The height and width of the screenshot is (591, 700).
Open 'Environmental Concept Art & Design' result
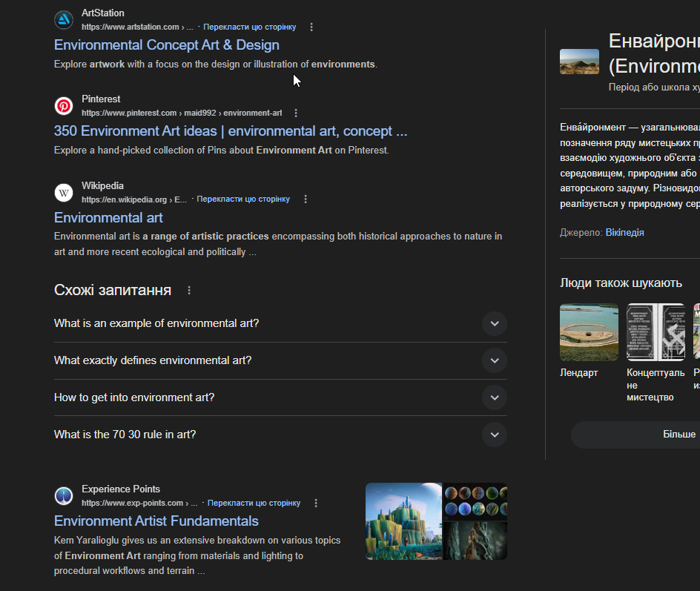pyautogui.click(x=167, y=45)
